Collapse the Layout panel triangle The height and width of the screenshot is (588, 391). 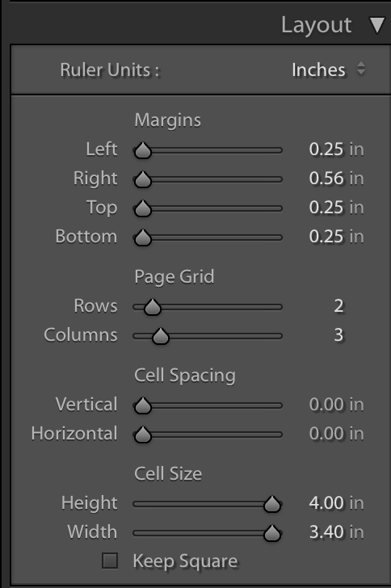(376, 26)
